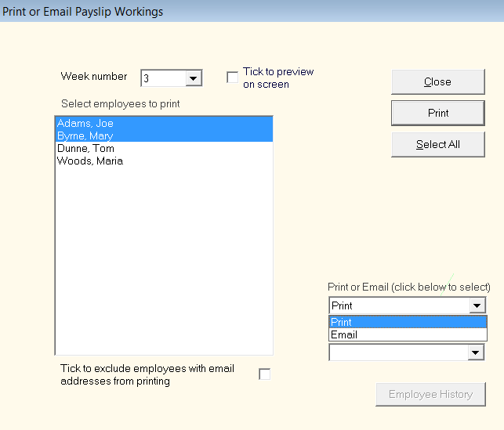Image resolution: width=504 pixels, height=430 pixels.
Task: Click the Print or Email combo text field
Action: point(399,305)
